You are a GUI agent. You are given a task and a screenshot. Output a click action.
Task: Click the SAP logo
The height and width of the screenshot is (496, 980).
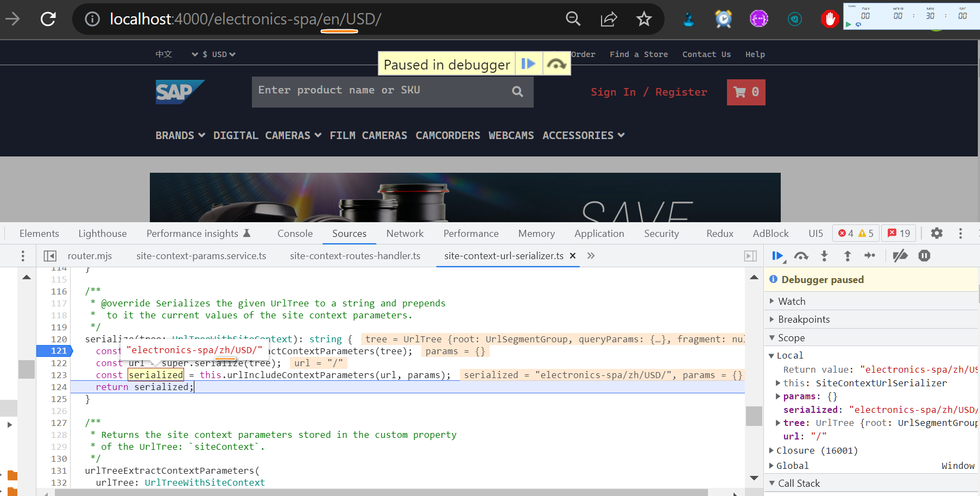pyautogui.click(x=180, y=92)
